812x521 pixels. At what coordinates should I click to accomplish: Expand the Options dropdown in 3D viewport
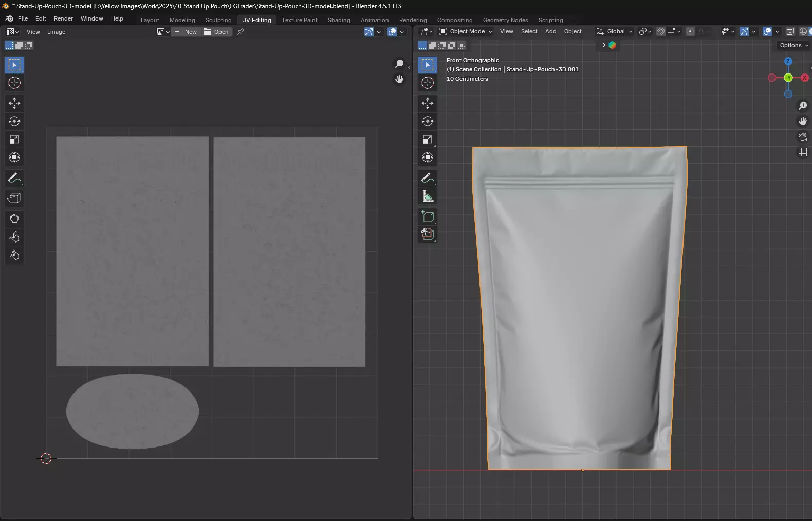click(794, 45)
